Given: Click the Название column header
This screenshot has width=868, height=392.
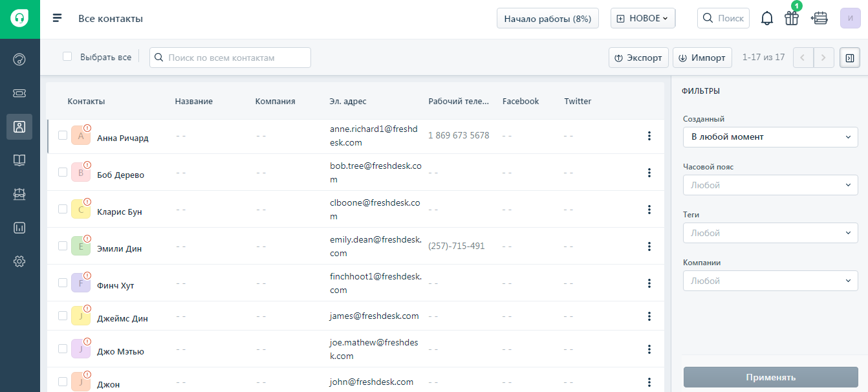Looking at the screenshot, I should click(x=193, y=101).
